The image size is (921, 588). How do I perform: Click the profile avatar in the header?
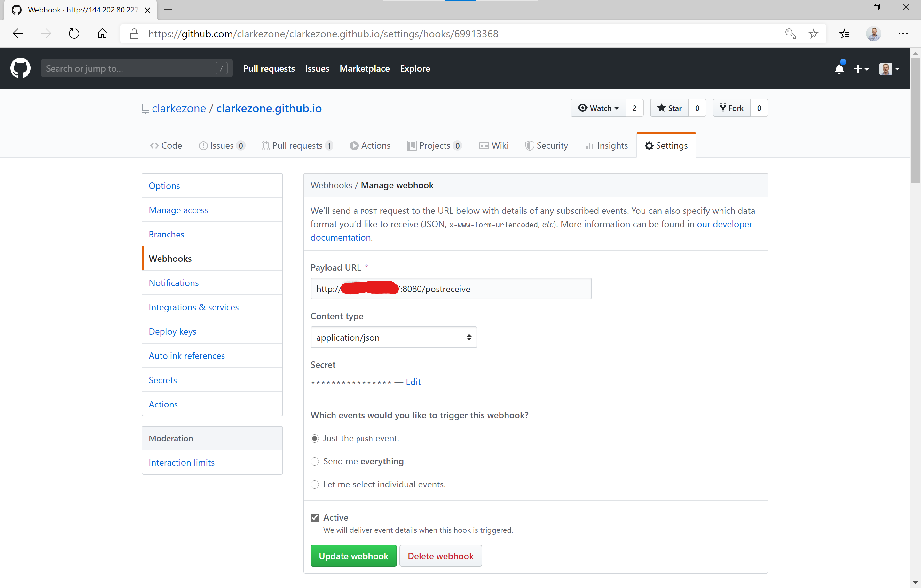point(886,69)
